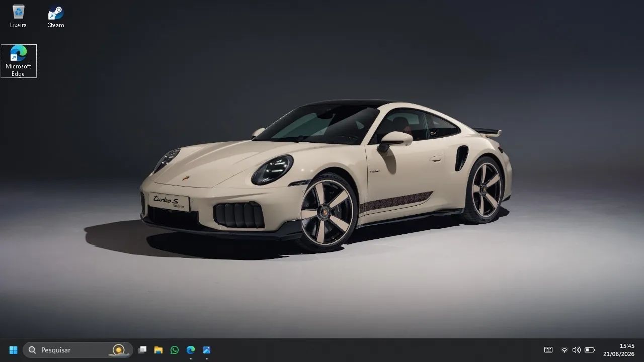Switch to Photos app in taskbar
644x362 pixels.
pos(207,350)
